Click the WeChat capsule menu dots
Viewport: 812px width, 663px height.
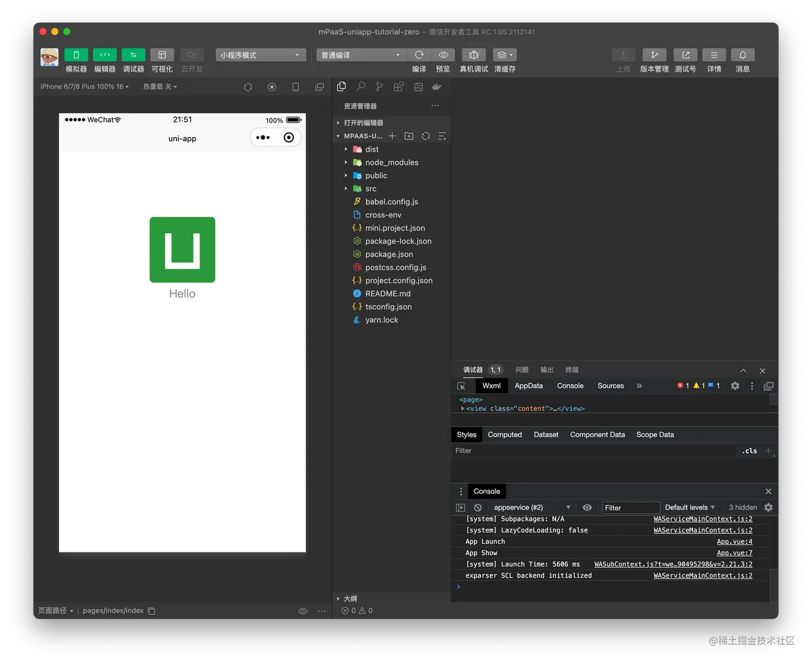coord(263,138)
